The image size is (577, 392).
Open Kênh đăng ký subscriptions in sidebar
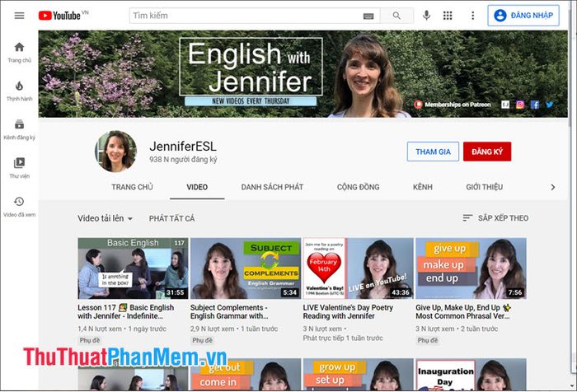(x=19, y=130)
